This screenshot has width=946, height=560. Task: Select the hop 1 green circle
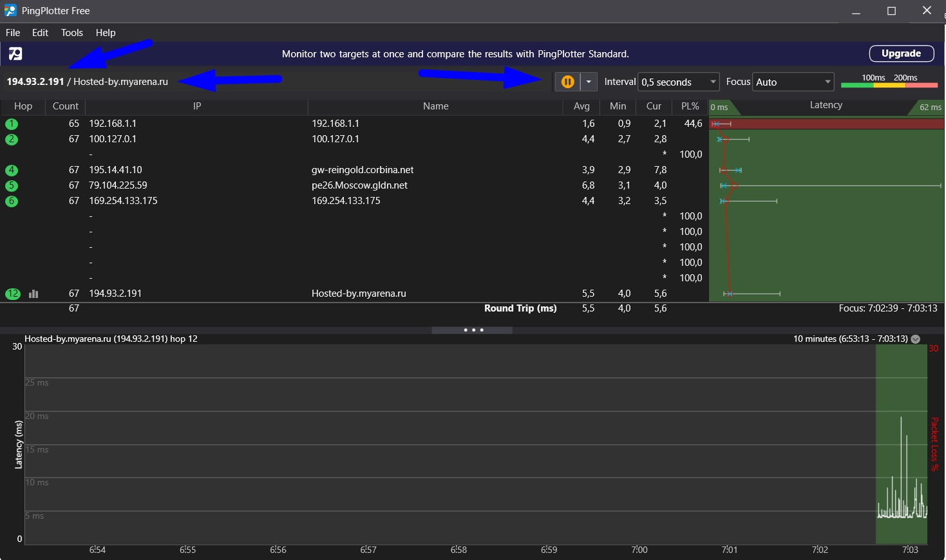click(12, 124)
